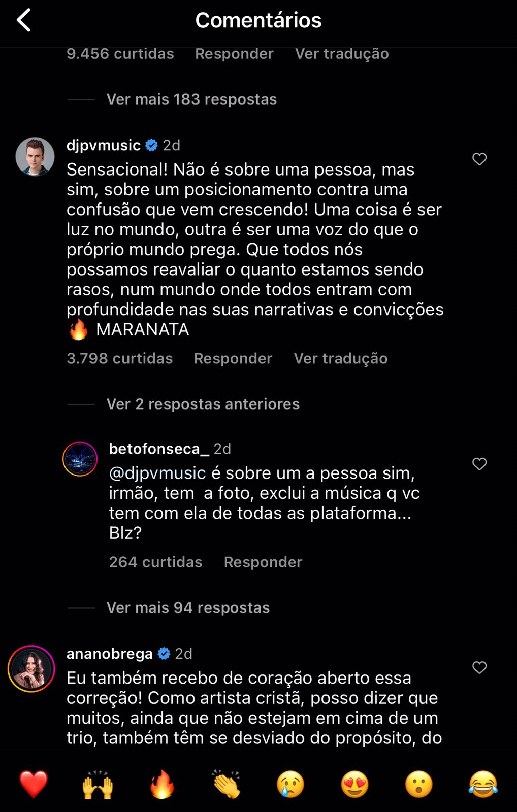
Task: Choose the clapping hands emoji reaction
Action: pyautogui.click(x=227, y=784)
